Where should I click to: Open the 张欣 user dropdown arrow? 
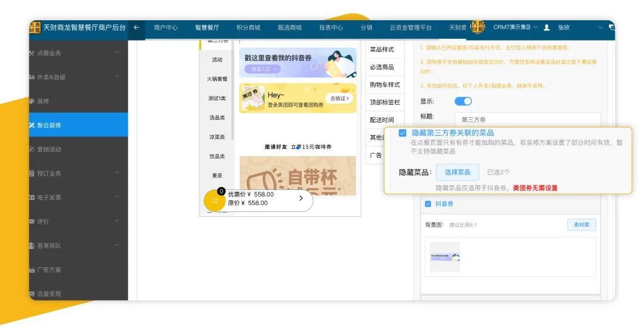(x=600, y=27)
